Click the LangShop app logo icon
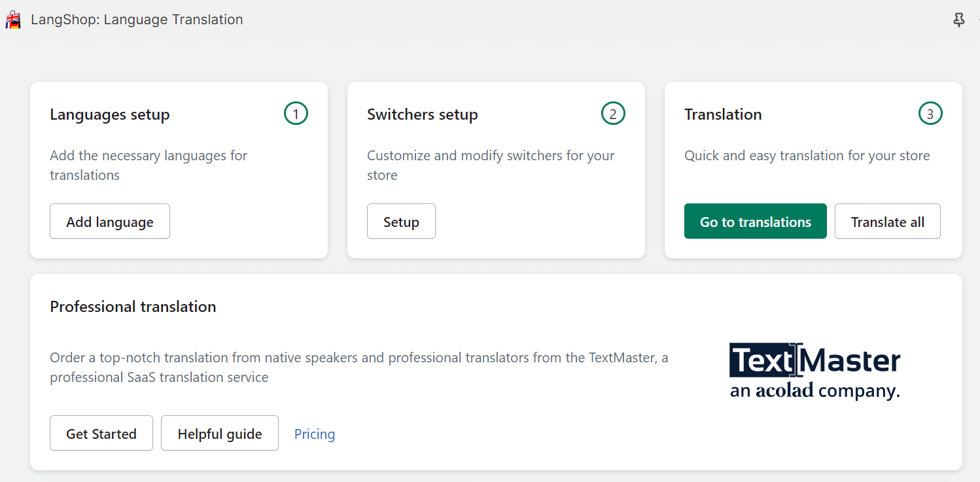This screenshot has height=482, width=980. click(x=13, y=20)
